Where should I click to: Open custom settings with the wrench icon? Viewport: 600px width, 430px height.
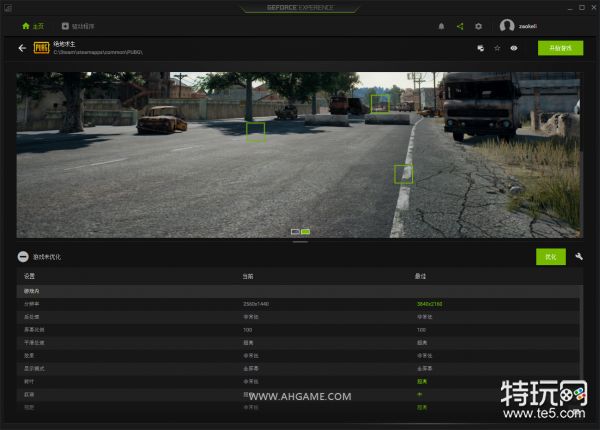579,257
